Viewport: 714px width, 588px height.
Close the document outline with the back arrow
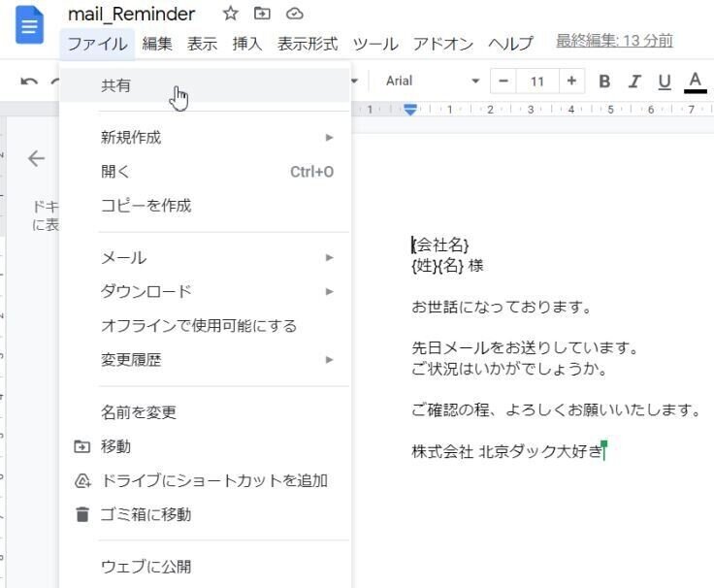[36, 158]
